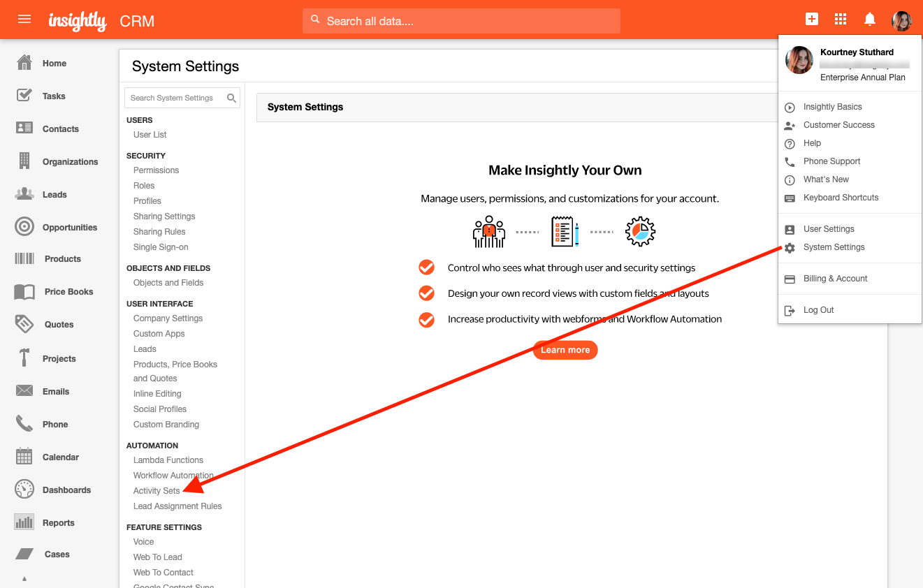Click the Search all data field
923x588 pixels.
pos(461,21)
